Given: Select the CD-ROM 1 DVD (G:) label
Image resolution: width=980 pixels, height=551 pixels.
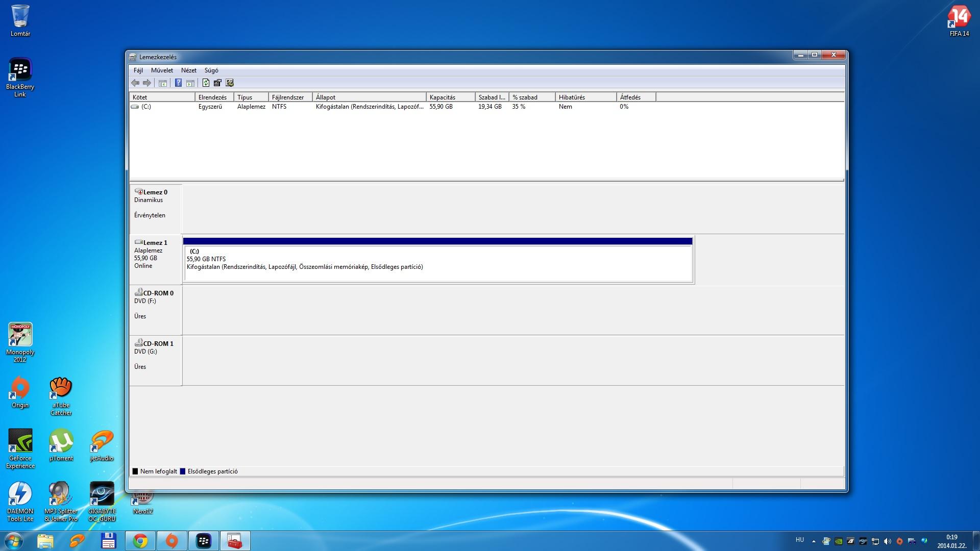Looking at the screenshot, I should [155, 360].
